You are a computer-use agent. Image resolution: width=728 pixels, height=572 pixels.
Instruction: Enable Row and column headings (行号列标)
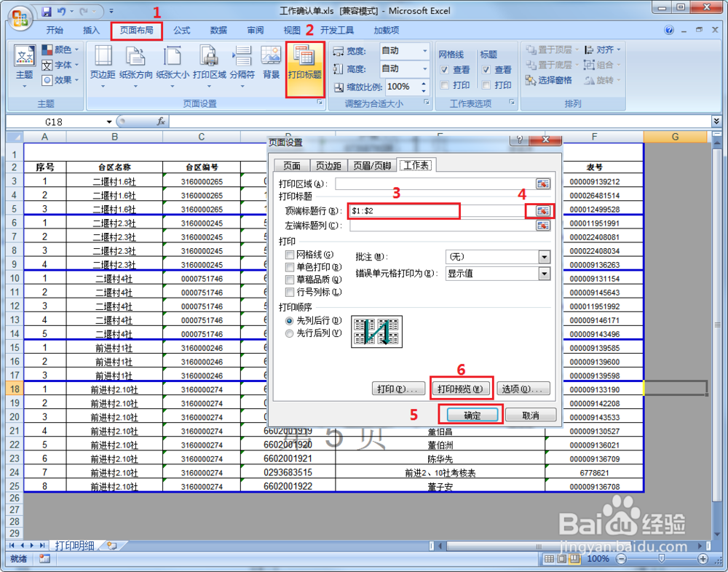tap(290, 292)
